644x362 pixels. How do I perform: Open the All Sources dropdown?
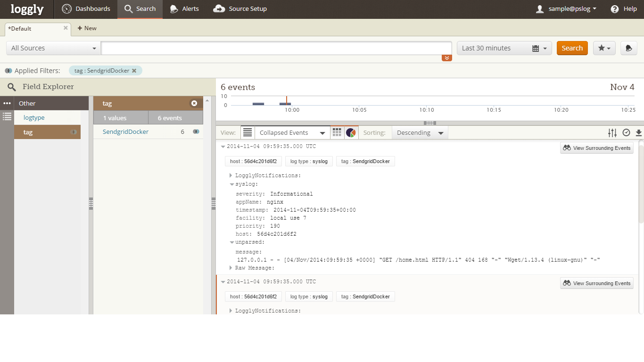[53, 48]
